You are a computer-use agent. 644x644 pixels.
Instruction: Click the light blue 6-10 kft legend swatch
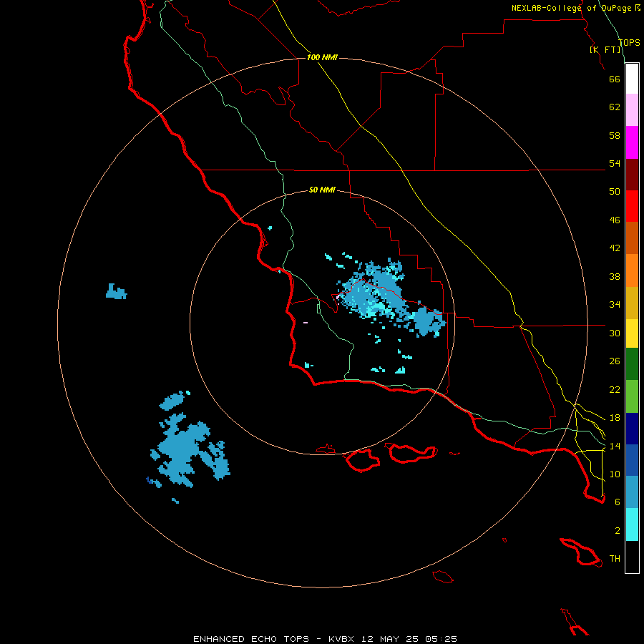pyautogui.click(x=632, y=492)
